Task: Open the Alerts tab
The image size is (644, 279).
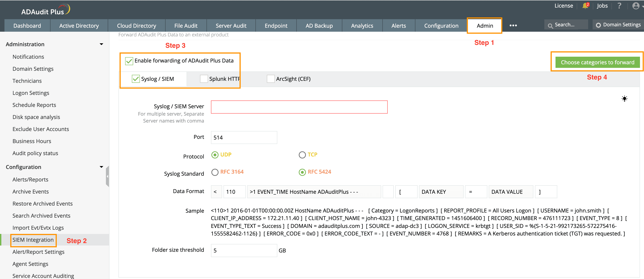Action: click(398, 26)
